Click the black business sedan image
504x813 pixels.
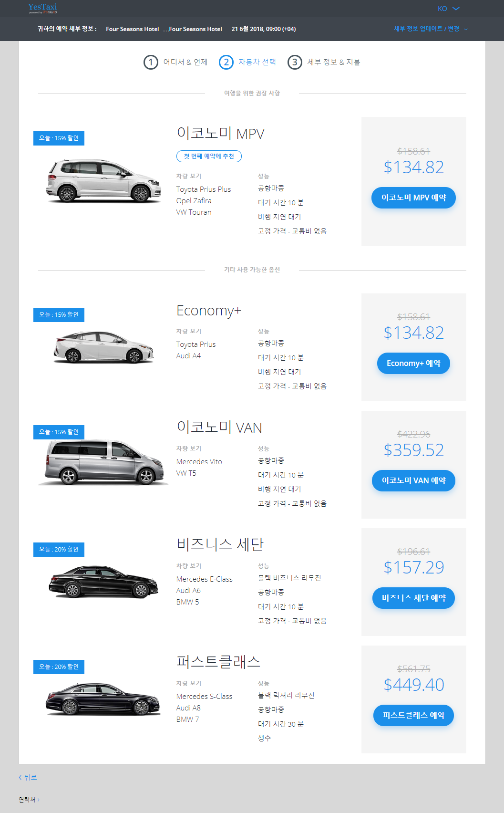point(103,581)
